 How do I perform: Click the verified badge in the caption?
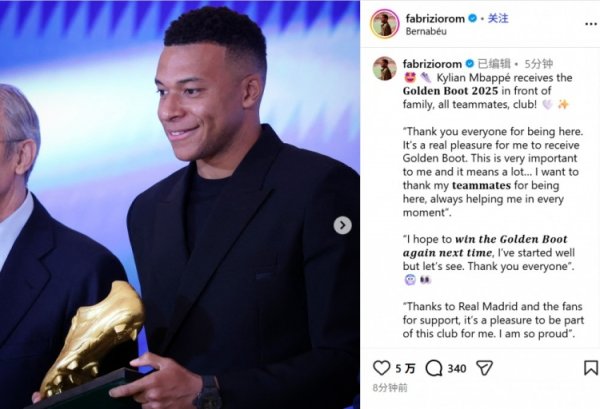click(470, 64)
